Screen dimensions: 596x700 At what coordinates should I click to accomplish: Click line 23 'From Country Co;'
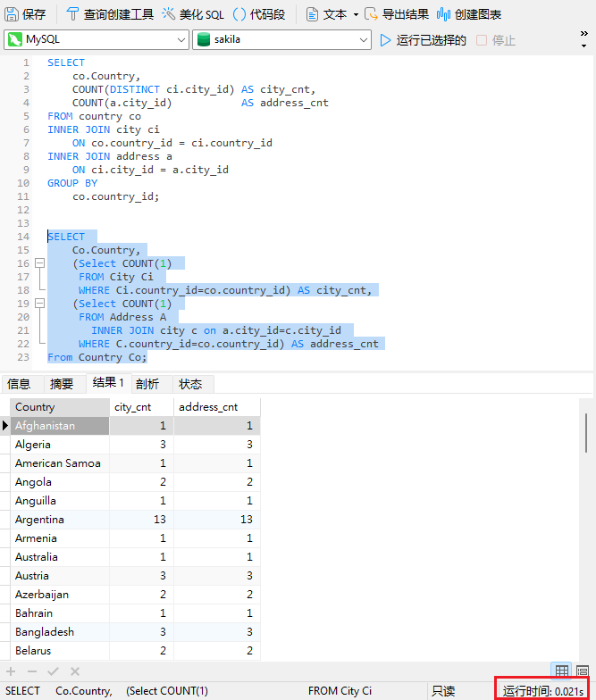click(97, 357)
